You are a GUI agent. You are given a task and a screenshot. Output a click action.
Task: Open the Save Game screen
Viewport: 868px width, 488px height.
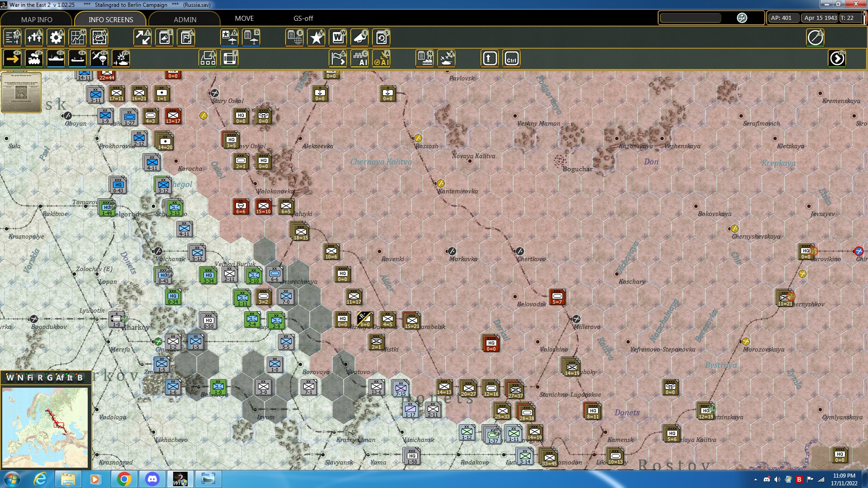pos(381,38)
